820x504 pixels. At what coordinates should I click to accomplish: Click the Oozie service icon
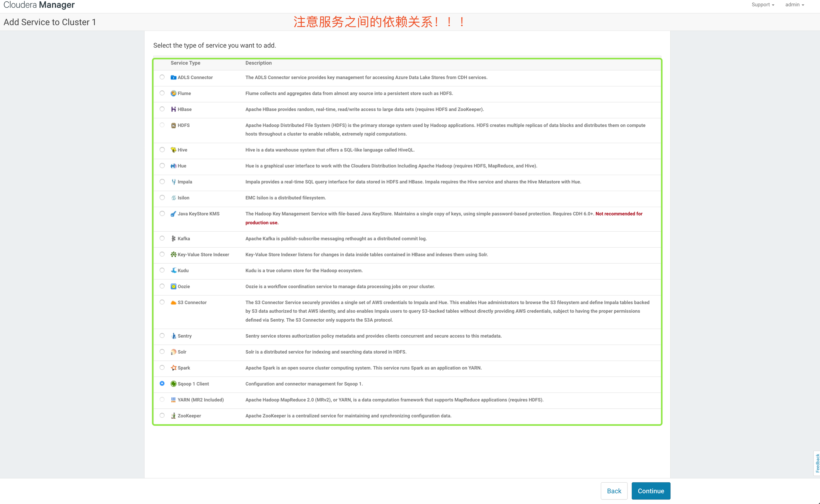click(x=173, y=287)
